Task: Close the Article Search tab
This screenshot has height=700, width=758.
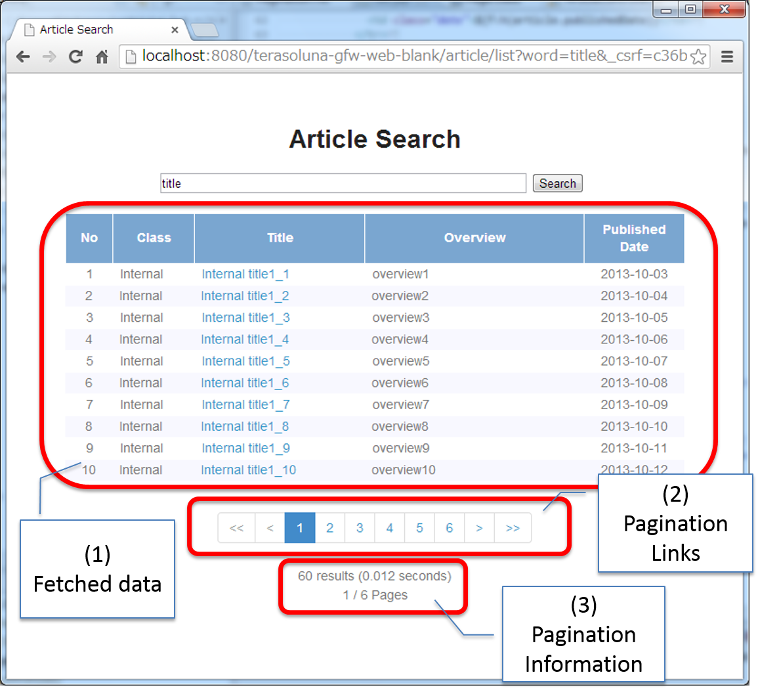Action: 175,30
